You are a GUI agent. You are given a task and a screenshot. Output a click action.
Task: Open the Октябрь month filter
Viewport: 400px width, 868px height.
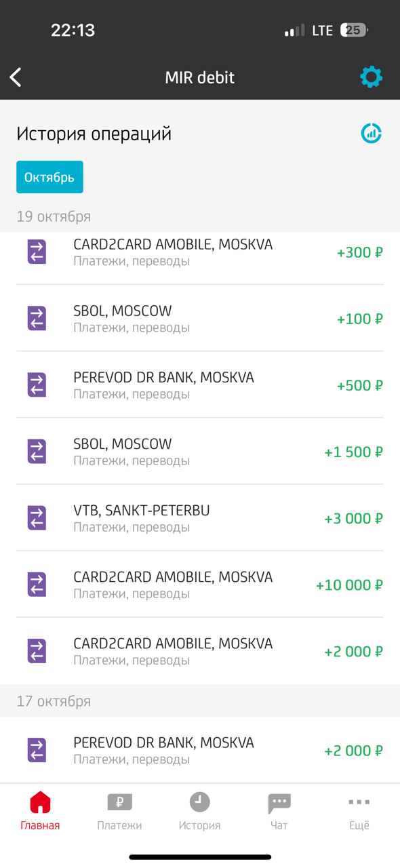coord(49,176)
